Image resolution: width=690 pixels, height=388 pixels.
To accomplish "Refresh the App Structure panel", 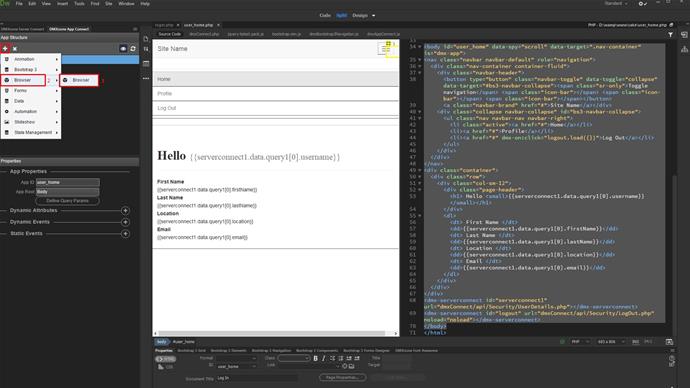I will click(x=133, y=49).
